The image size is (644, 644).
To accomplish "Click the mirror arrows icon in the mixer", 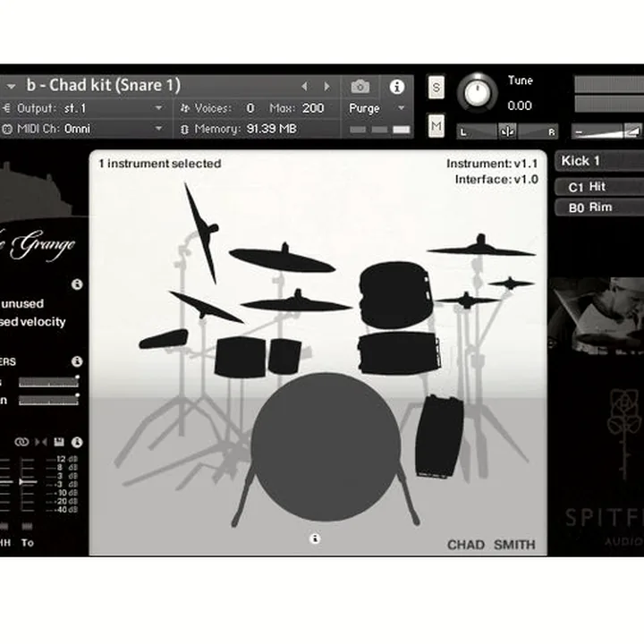I will 41,442.
